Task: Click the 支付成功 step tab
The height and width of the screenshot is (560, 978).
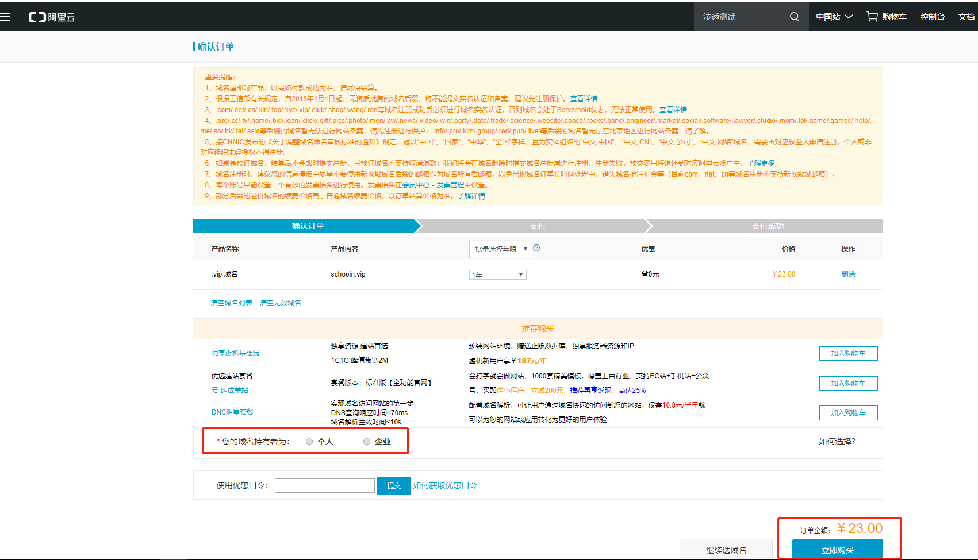Action: [768, 226]
